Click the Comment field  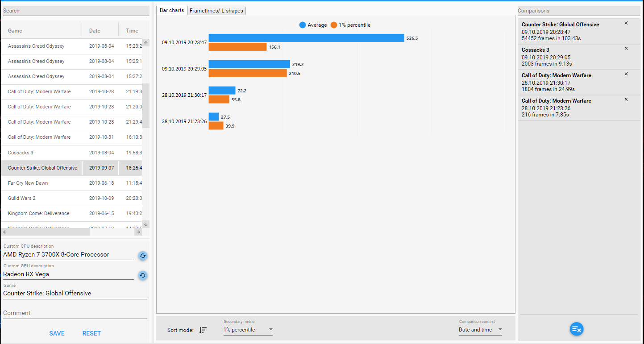75,313
